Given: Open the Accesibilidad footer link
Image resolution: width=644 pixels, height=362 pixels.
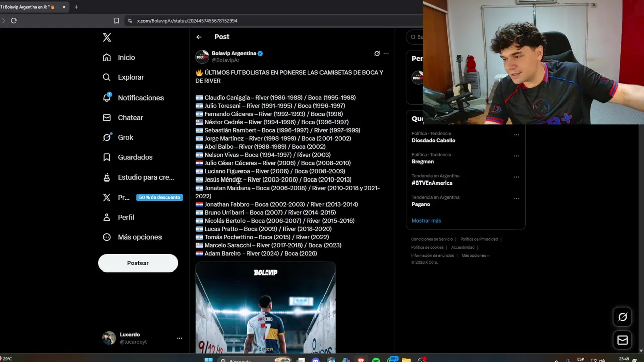Looking at the screenshot, I should pyautogui.click(x=463, y=247).
